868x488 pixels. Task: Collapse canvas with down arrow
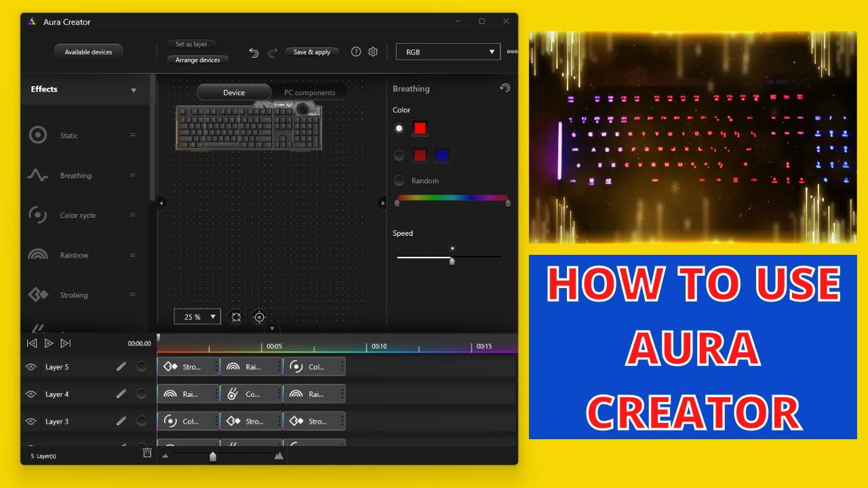(272, 329)
